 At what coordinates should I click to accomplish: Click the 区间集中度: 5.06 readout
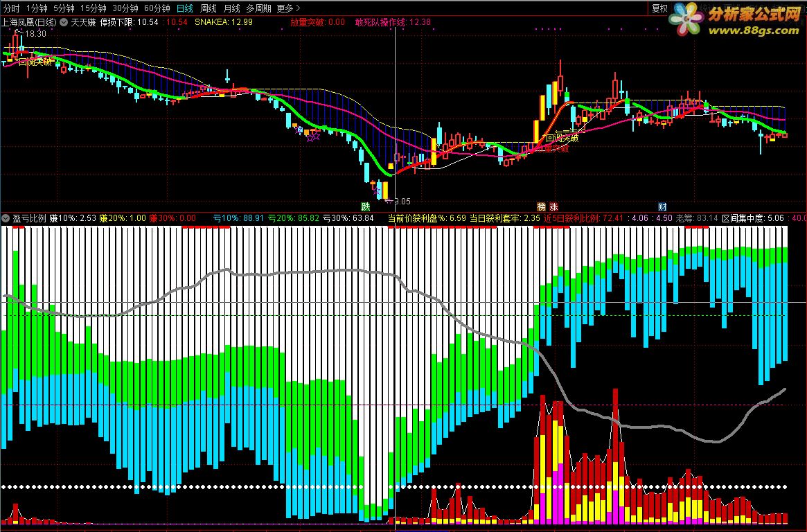(753, 218)
